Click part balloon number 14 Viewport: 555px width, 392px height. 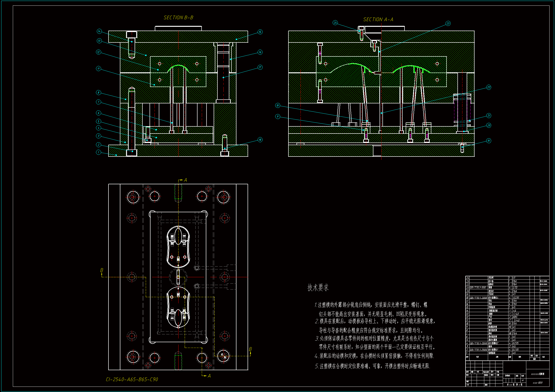99,31
